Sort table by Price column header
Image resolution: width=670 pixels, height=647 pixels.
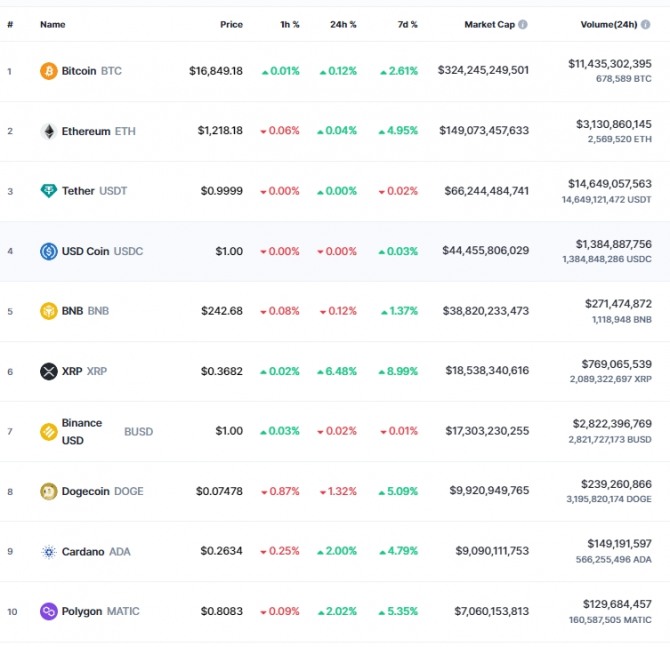pos(231,24)
